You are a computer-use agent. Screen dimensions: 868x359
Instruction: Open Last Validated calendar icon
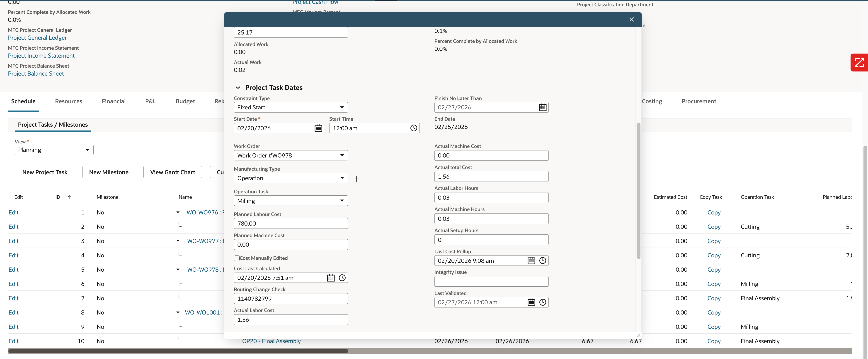tap(531, 302)
